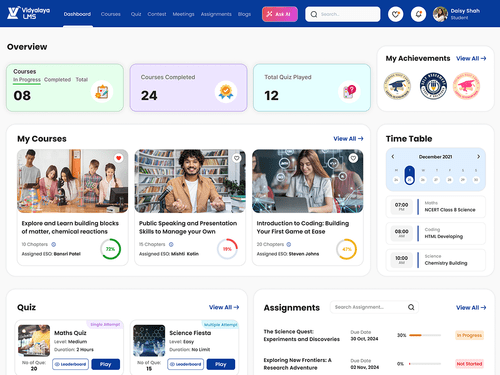Open the favorites heart icon in header

coord(396,14)
